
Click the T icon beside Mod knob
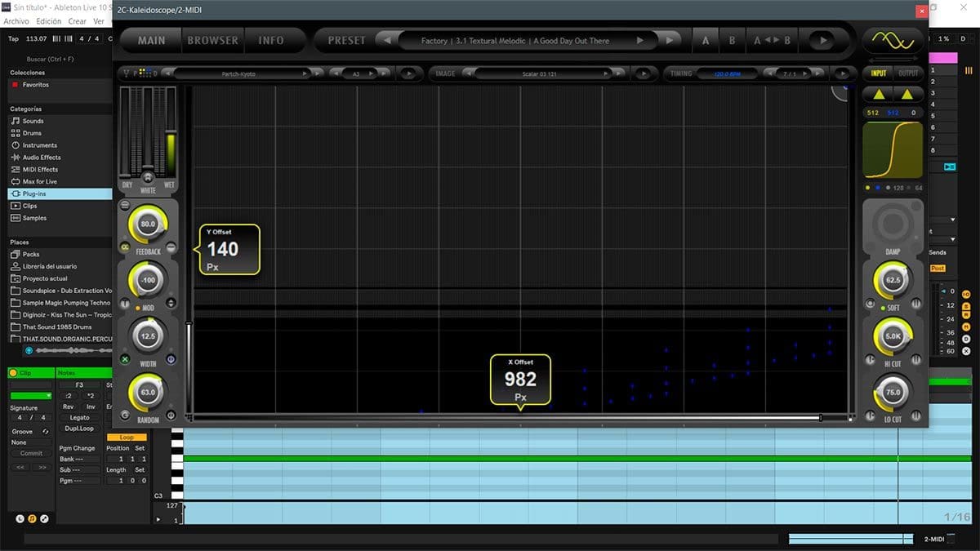pos(125,304)
